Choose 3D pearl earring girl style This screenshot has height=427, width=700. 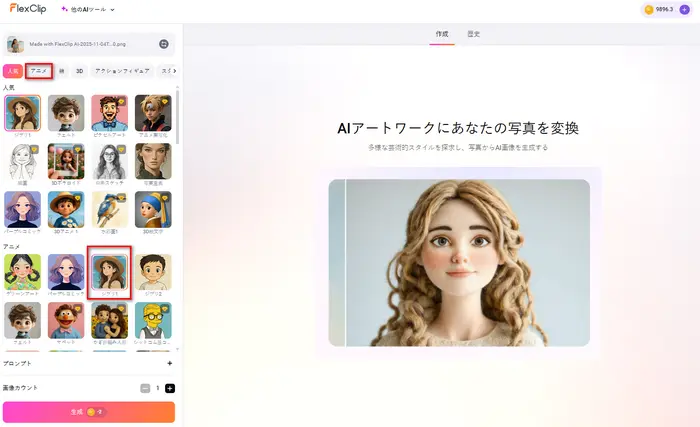[x=153, y=209]
